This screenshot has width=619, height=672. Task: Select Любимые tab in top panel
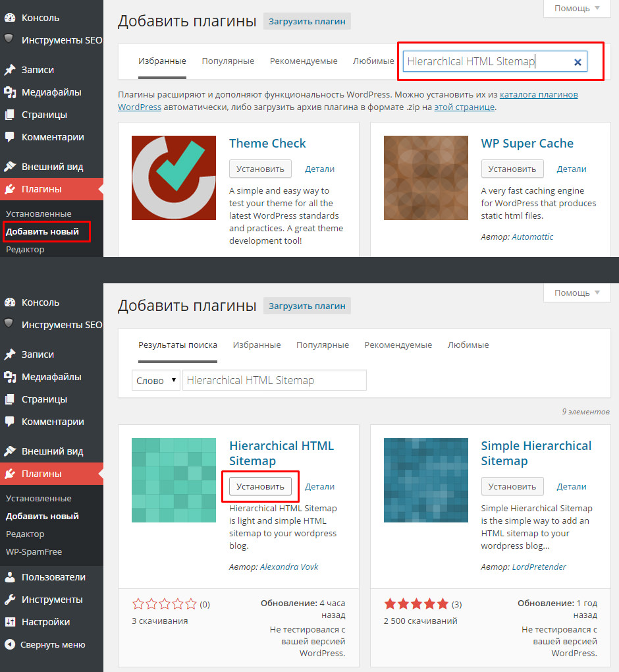point(373,61)
